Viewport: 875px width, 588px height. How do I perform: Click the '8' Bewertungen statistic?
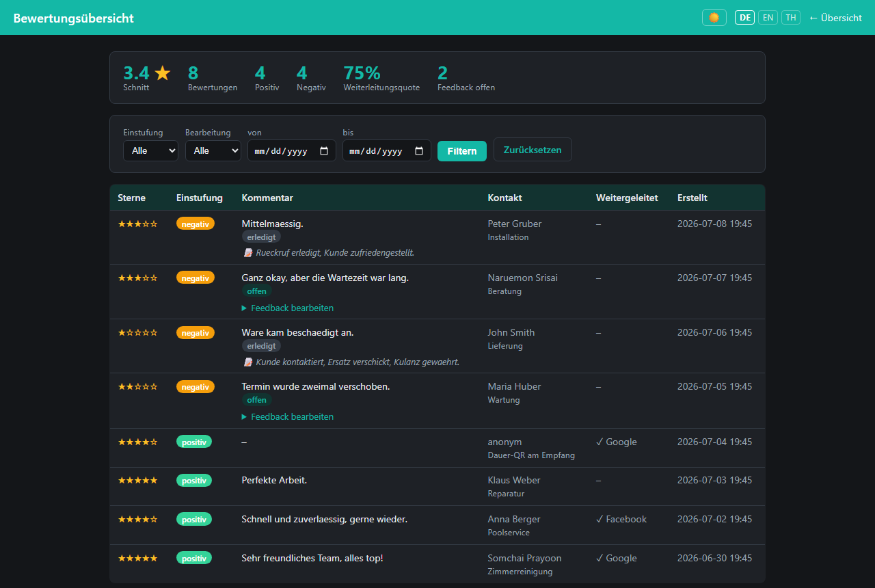point(193,73)
